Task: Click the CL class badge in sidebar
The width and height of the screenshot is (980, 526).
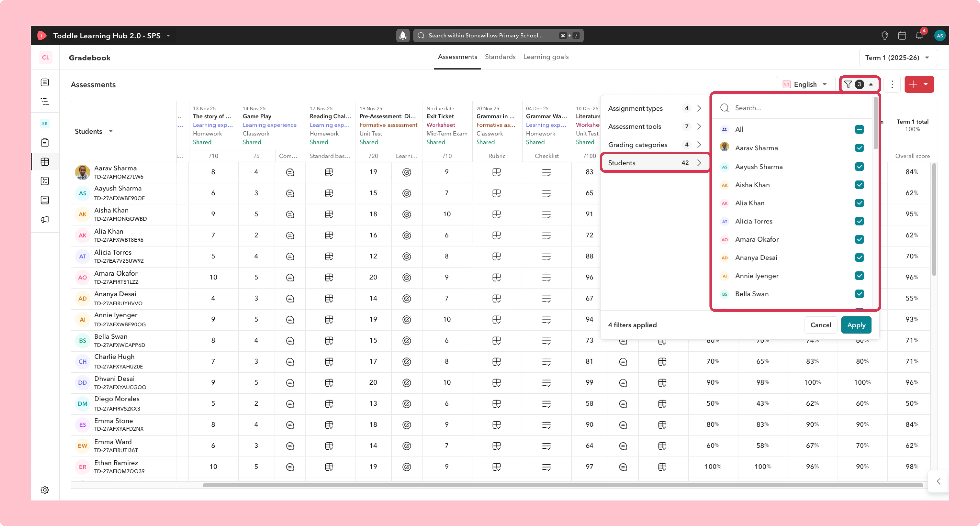Action: (x=46, y=57)
